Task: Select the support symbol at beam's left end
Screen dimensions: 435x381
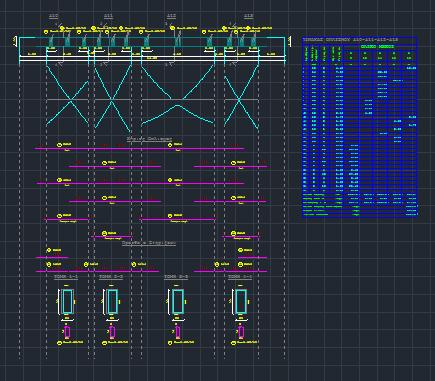Action: click(15, 41)
